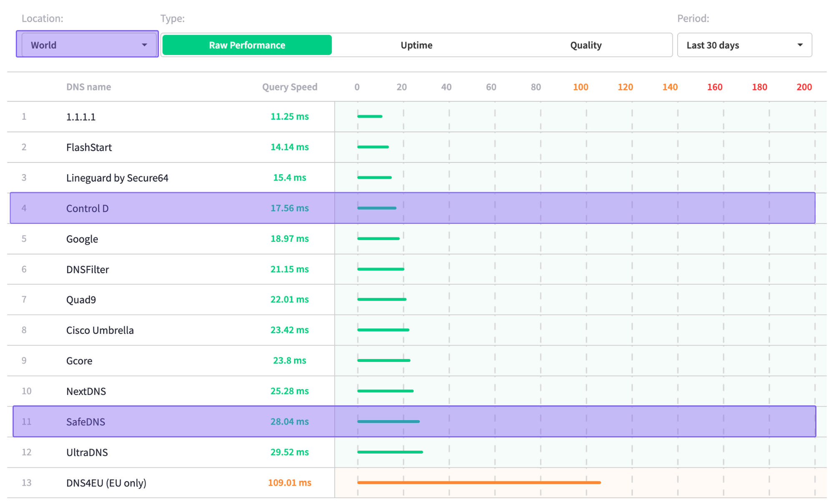Click Quad9 in the list
The height and width of the screenshot is (504, 834).
pyautogui.click(x=81, y=300)
